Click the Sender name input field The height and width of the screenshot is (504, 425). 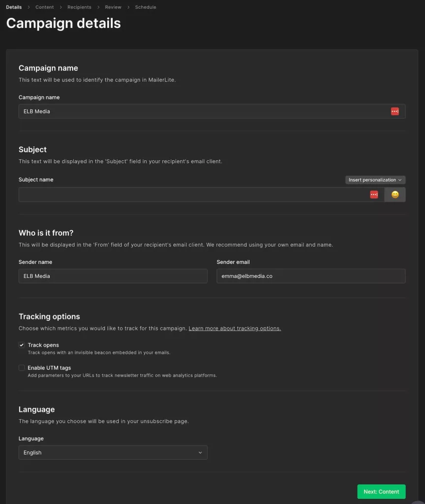113,276
